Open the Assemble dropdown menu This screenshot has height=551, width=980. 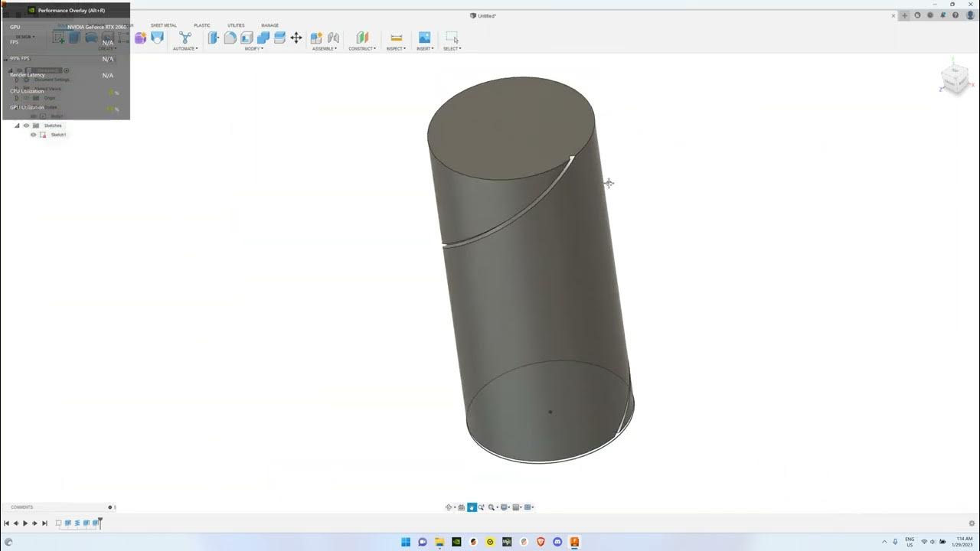(324, 49)
